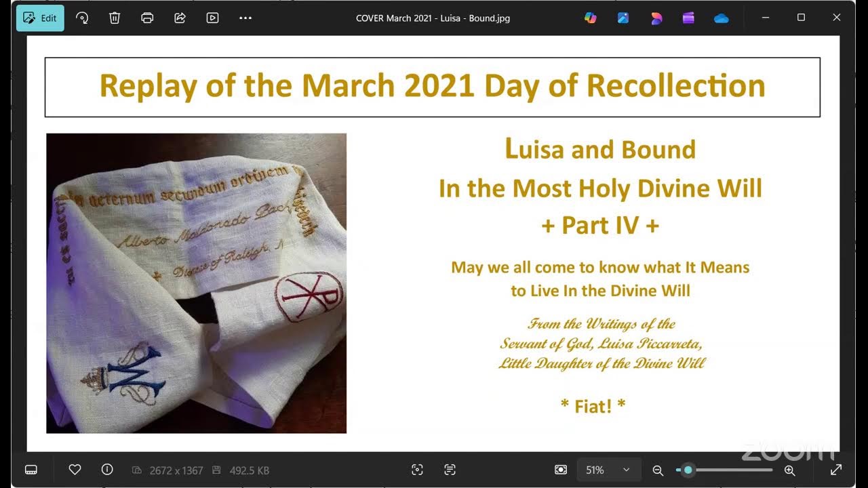Viewport: 868px width, 488px height.
Task: Zoom in with the plus magnifier
Action: click(789, 470)
